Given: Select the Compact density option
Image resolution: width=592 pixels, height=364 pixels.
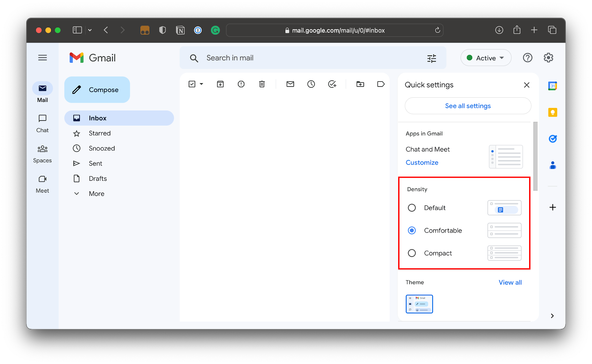Looking at the screenshot, I should (x=411, y=253).
